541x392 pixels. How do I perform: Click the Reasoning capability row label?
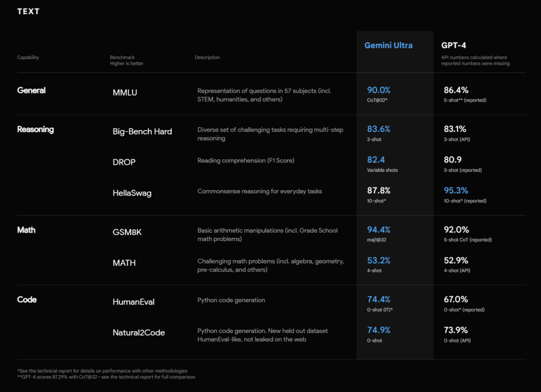(35, 129)
